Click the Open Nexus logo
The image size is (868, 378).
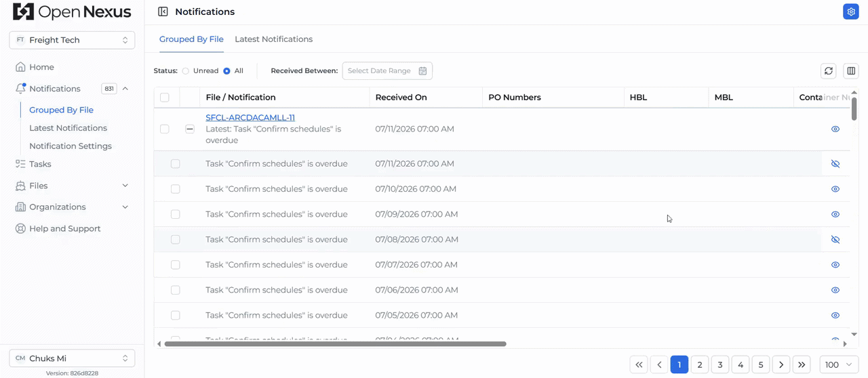coord(72,12)
